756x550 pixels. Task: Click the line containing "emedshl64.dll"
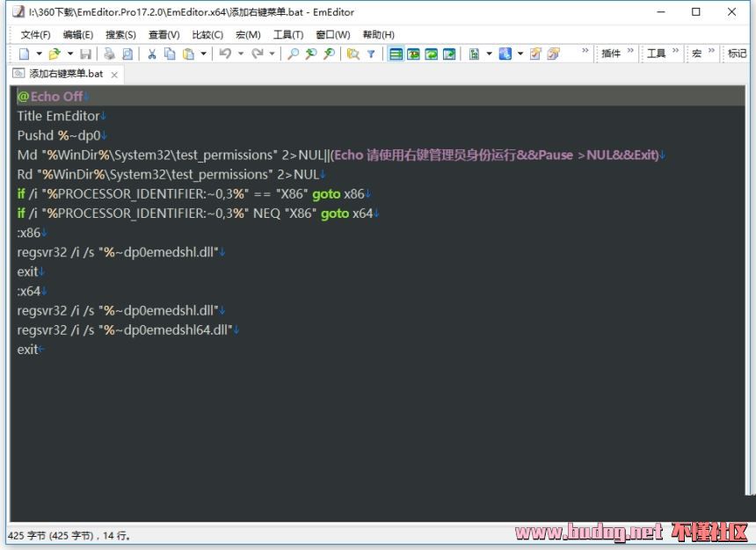(x=125, y=330)
